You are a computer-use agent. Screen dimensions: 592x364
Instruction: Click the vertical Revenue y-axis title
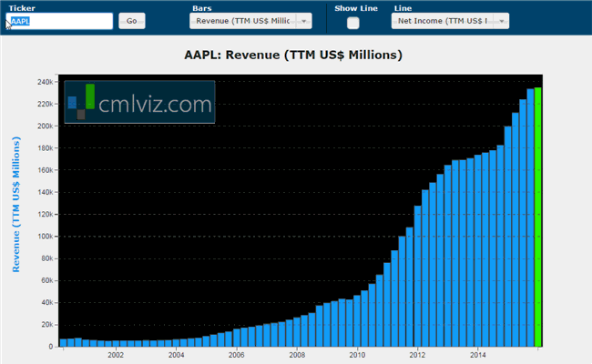tap(15, 204)
